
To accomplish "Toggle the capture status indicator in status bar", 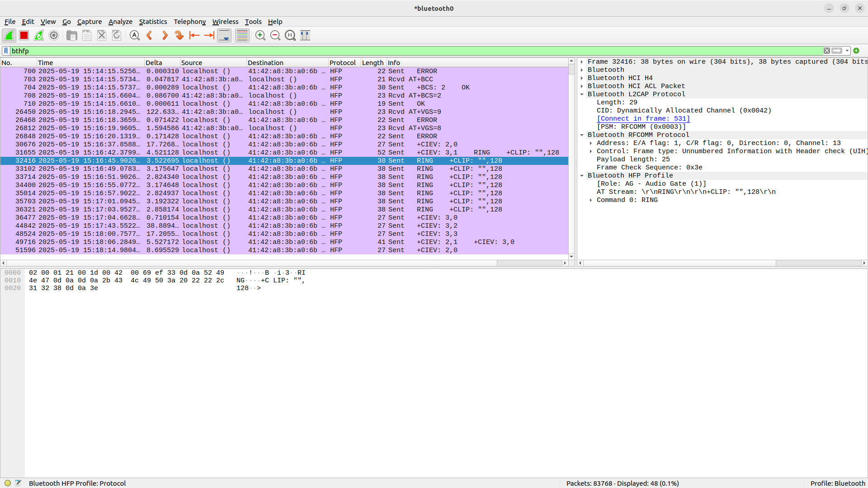I will pyautogui.click(x=8, y=483).
